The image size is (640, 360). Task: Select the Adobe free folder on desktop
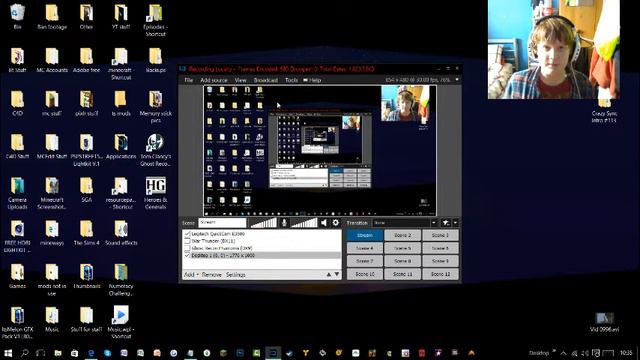pos(87,60)
